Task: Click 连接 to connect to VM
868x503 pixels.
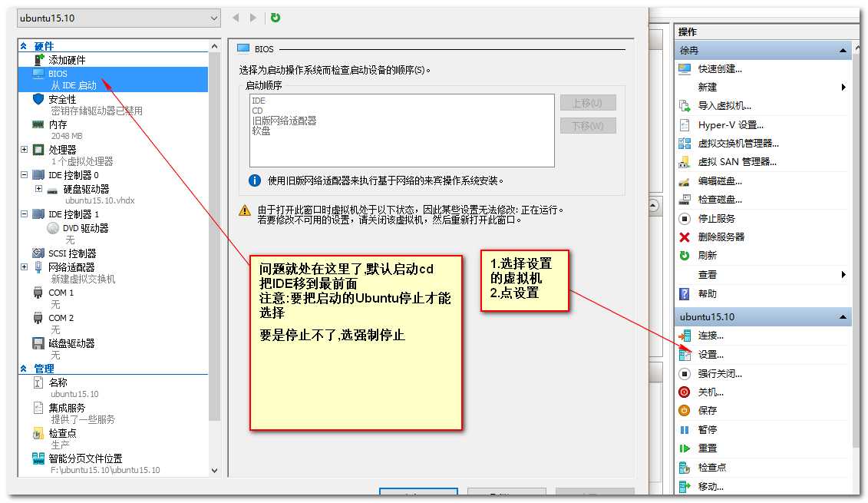Action: 710,336
